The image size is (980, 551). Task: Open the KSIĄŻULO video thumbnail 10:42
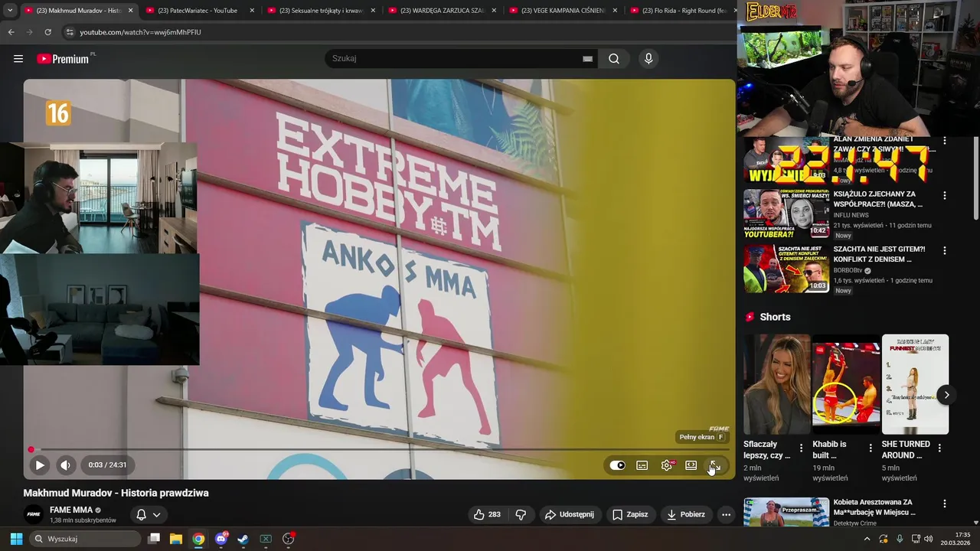[786, 214]
